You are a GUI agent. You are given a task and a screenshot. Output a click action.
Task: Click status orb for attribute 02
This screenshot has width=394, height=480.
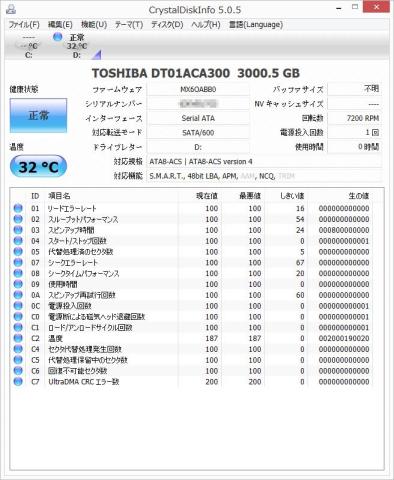pyautogui.click(x=18, y=219)
